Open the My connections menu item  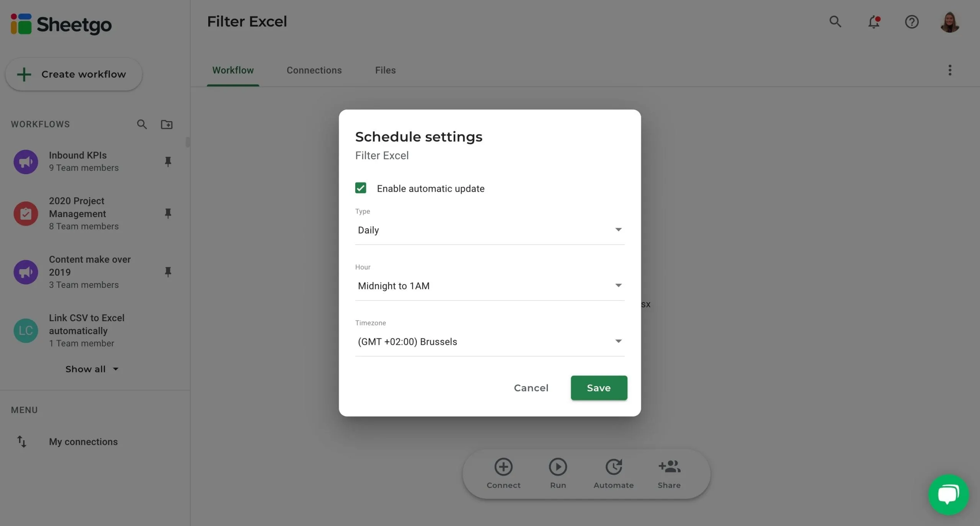tap(83, 442)
